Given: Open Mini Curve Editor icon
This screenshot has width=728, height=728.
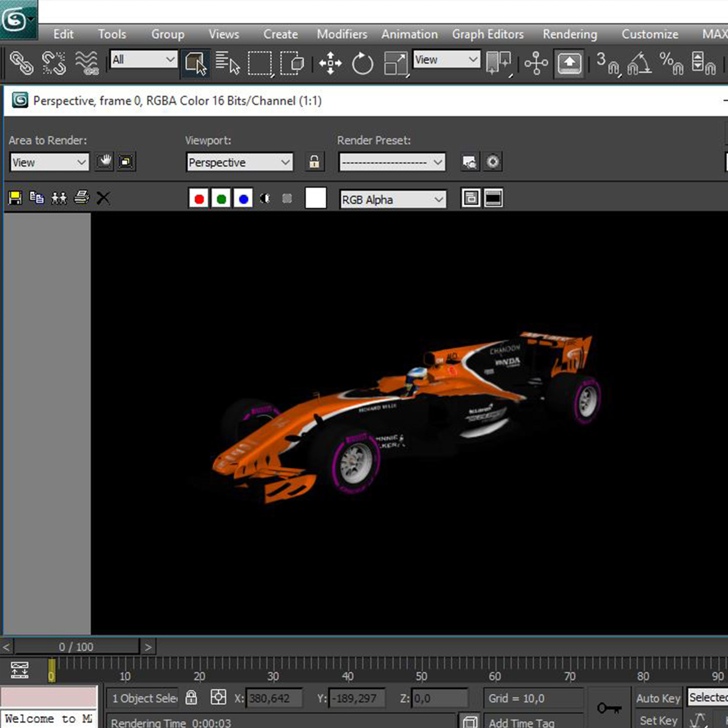Looking at the screenshot, I should tap(20, 670).
